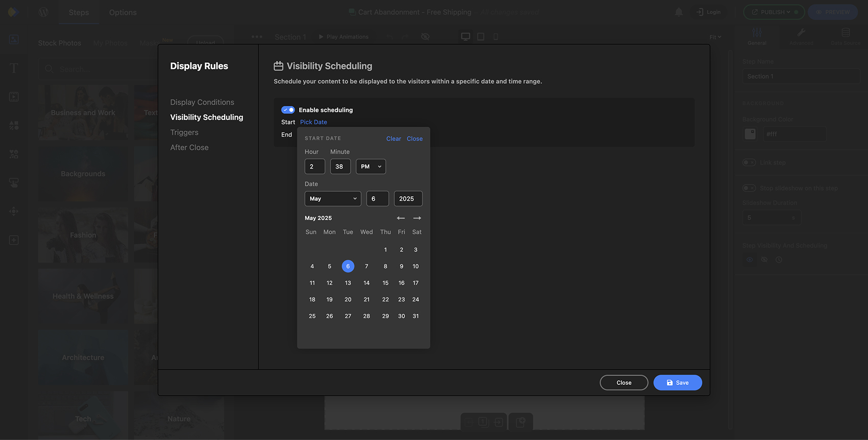The height and width of the screenshot is (440, 868).
Task: Click the Slideshow Duration field
Action: (x=771, y=218)
